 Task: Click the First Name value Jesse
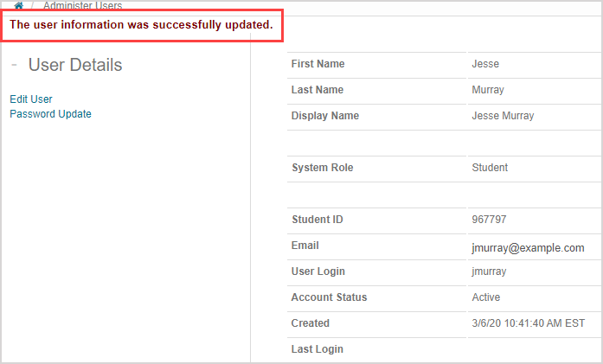[485, 64]
